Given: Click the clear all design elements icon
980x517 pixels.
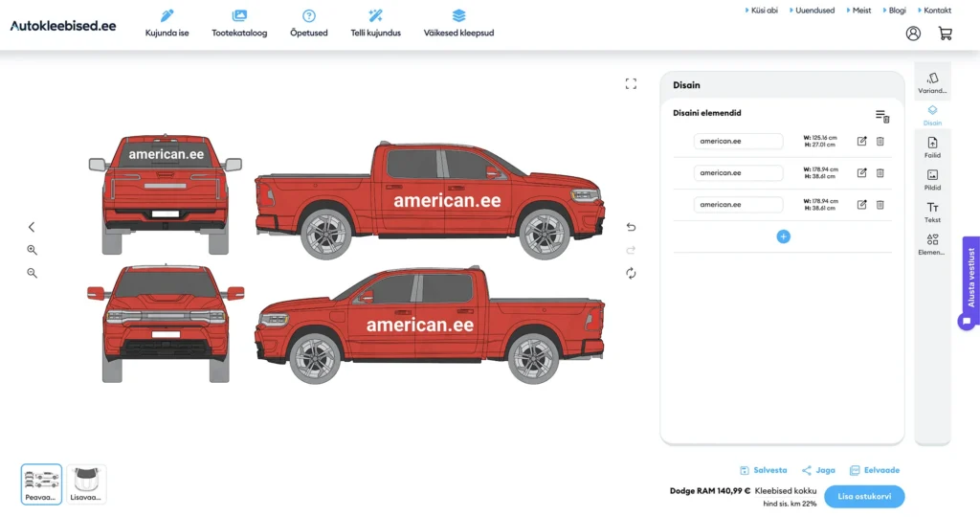Looking at the screenshot, I should 881,116.
